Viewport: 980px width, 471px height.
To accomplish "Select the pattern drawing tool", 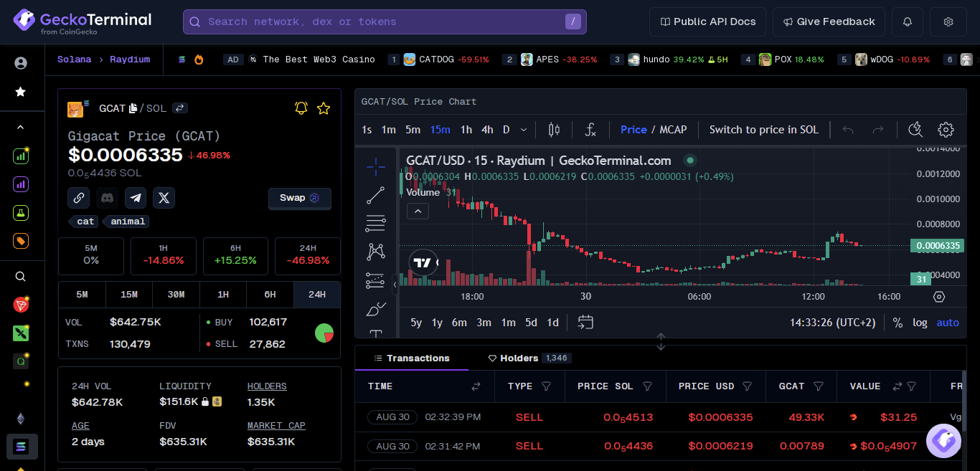I will pyautogui.click(x=376, y=252).
